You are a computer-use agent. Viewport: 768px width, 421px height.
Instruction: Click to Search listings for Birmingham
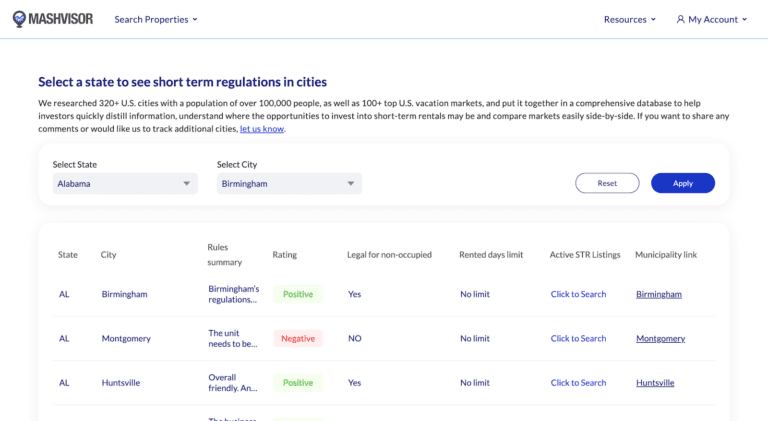click(578, 294)
